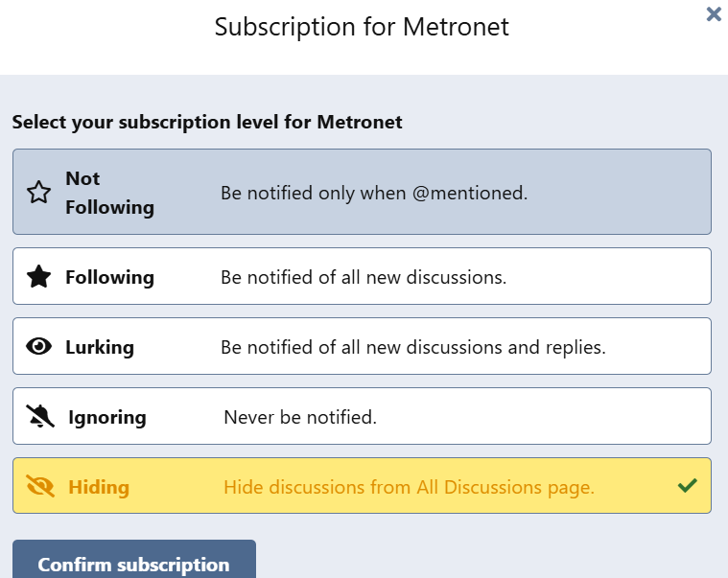Confirm subscription button
Screen dimensions: 728x578
coord(133,560)
